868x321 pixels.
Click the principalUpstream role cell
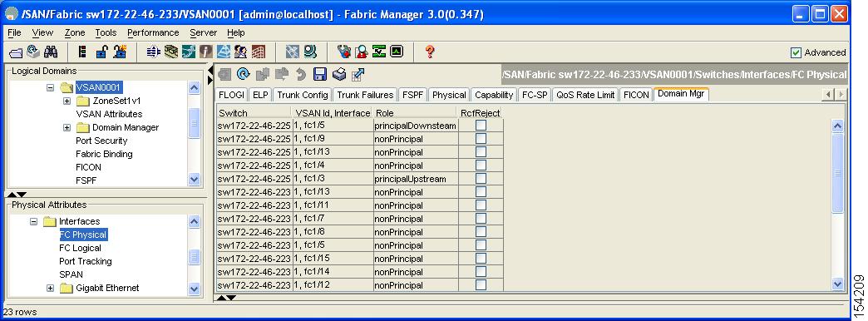point(416,179)
